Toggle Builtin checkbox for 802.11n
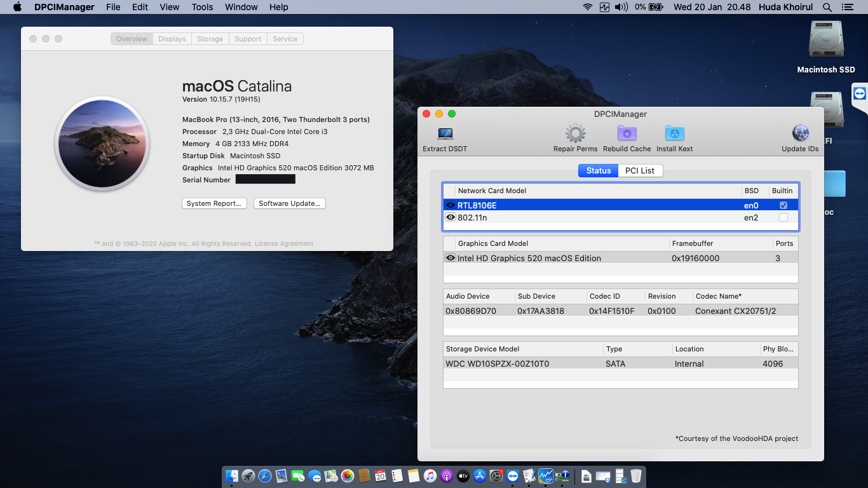This screenshot has width=868, height=488. tap(783, 217)
